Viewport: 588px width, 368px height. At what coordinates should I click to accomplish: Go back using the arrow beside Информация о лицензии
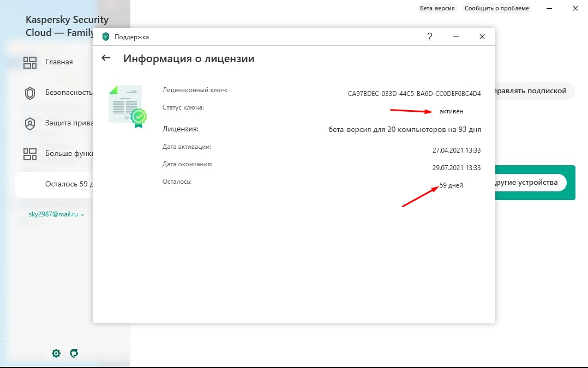106,58
